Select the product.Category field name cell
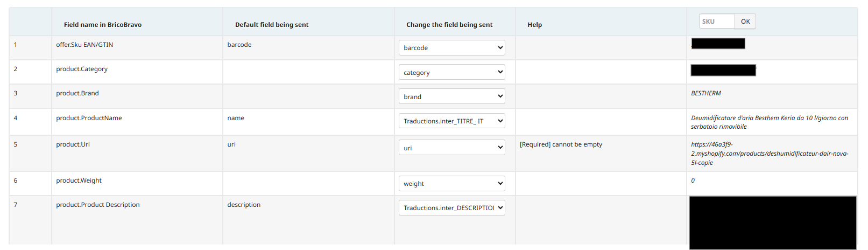 [x=82, y=69]
